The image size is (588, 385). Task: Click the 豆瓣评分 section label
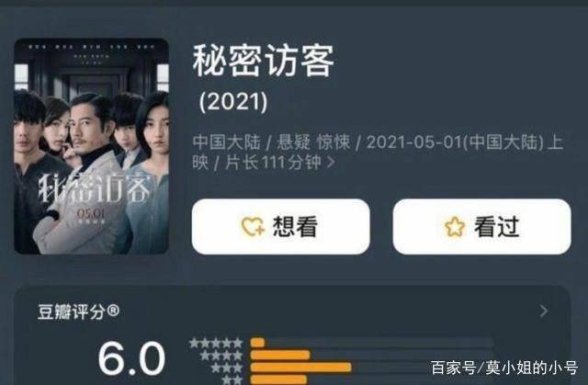click(78, 311)
